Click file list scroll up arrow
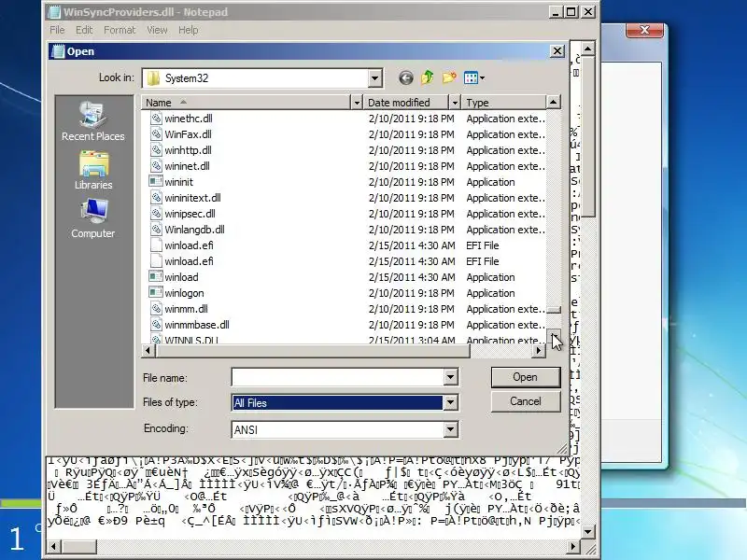 click(553, 102)
